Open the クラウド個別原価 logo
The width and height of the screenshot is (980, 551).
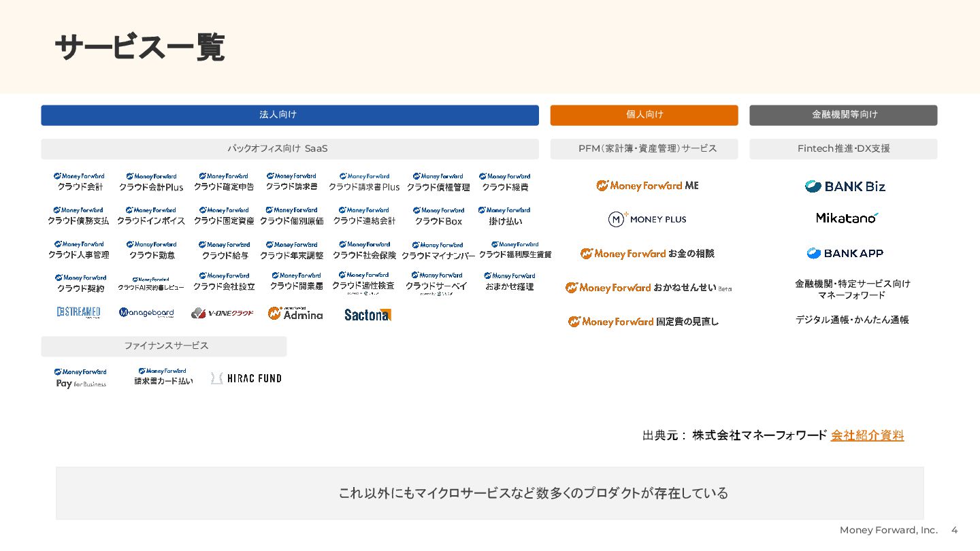tap(291, 216)
